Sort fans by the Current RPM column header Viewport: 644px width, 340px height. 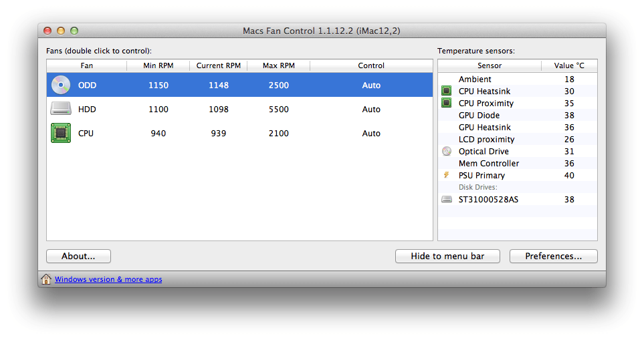pyautogui.click(x=219, y=65)
